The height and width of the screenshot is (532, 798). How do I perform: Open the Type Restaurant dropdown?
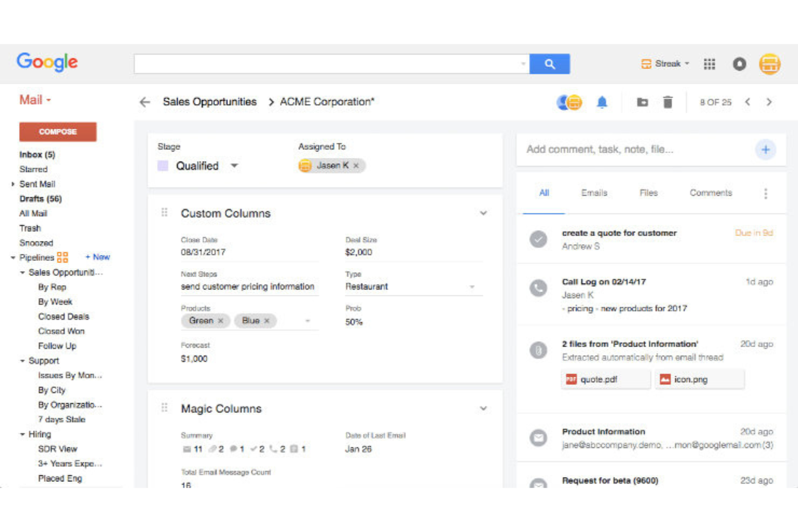tap(472, 286)
